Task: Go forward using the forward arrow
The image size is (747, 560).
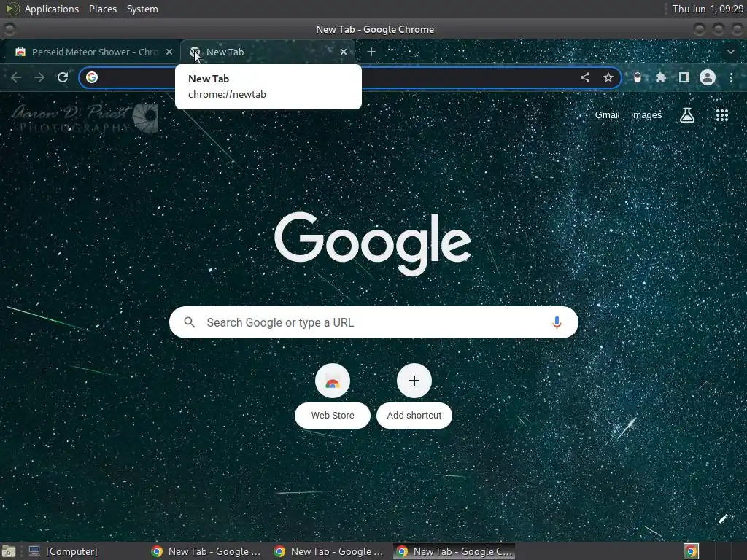Action: 39,77
